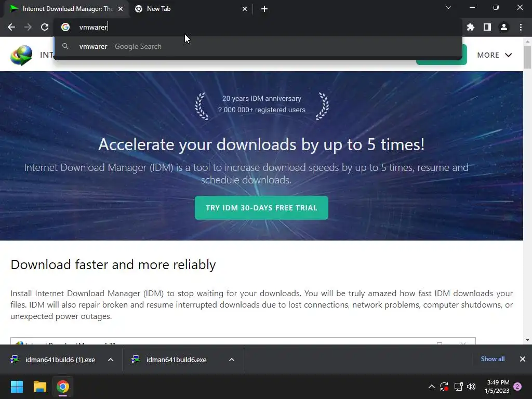
Task: Open the clock showing 3:49 PM
Action: [497, 387]
